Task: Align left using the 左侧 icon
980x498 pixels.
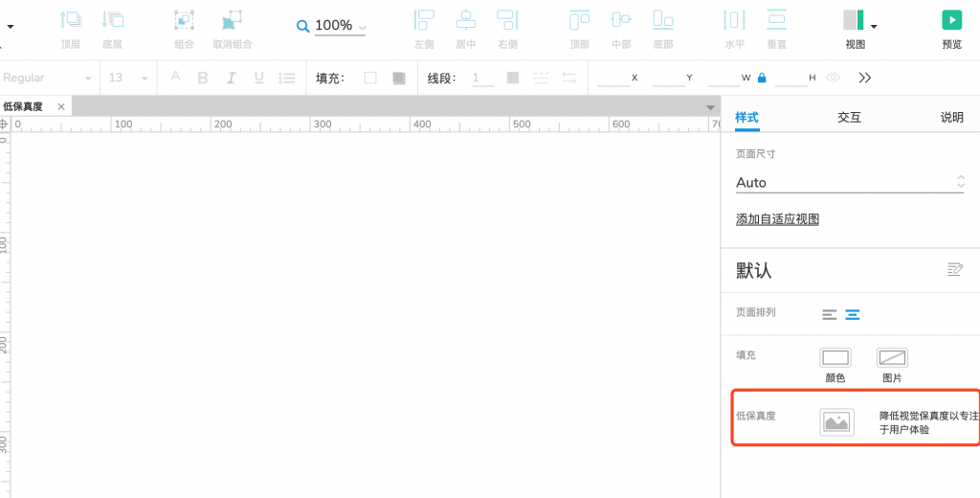Action: click(423, 21)
